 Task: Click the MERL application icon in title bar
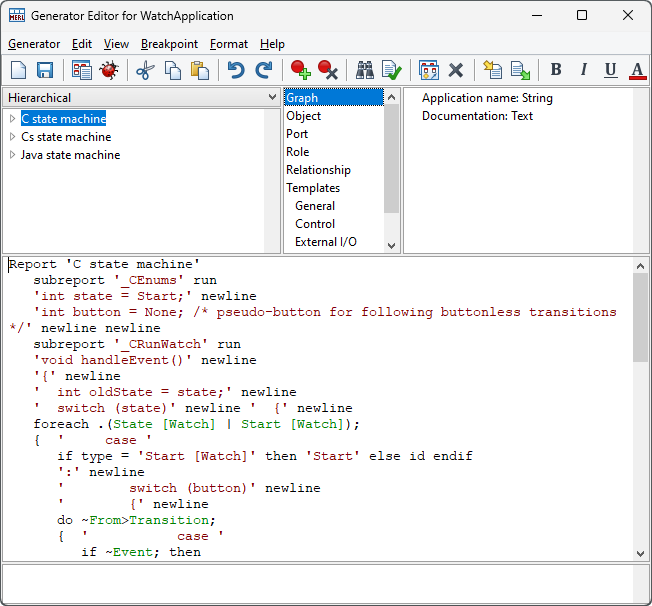tap(17, 15)
